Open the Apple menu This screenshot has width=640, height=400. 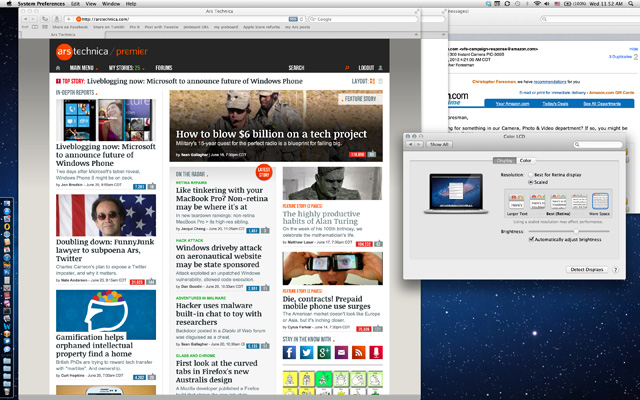pyautogui.click(x=9, y=4)
